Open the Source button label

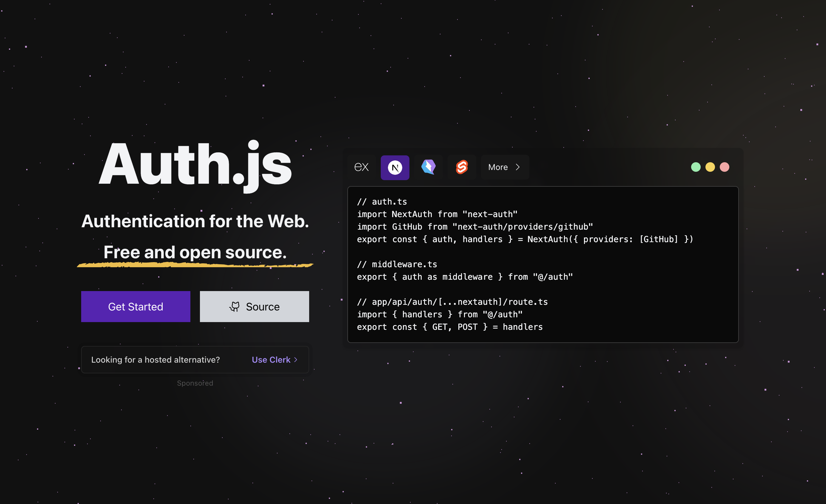[x=263, y=307]
